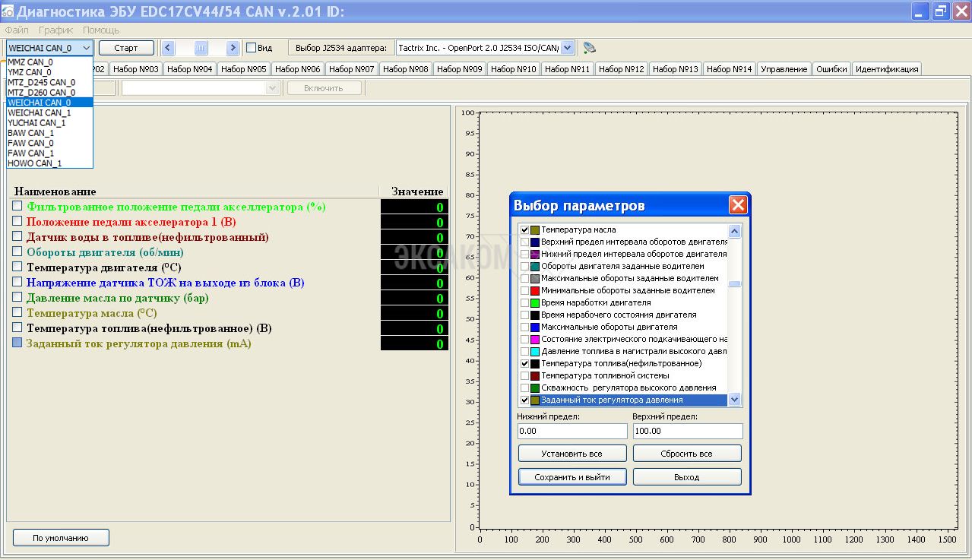
Task: Click the По умолчанию button
Action: pyautogui.click(x=61, y=538)
